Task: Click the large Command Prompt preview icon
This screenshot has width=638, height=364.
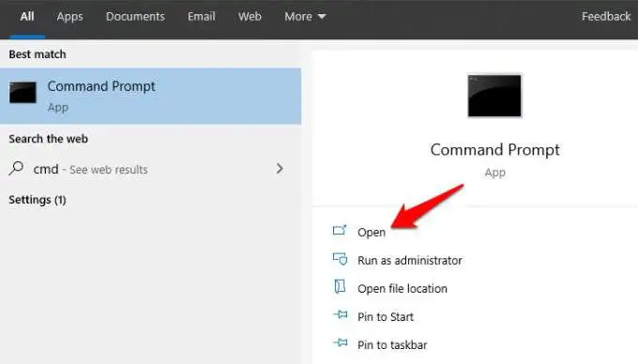Action: [x=494, y=96]
